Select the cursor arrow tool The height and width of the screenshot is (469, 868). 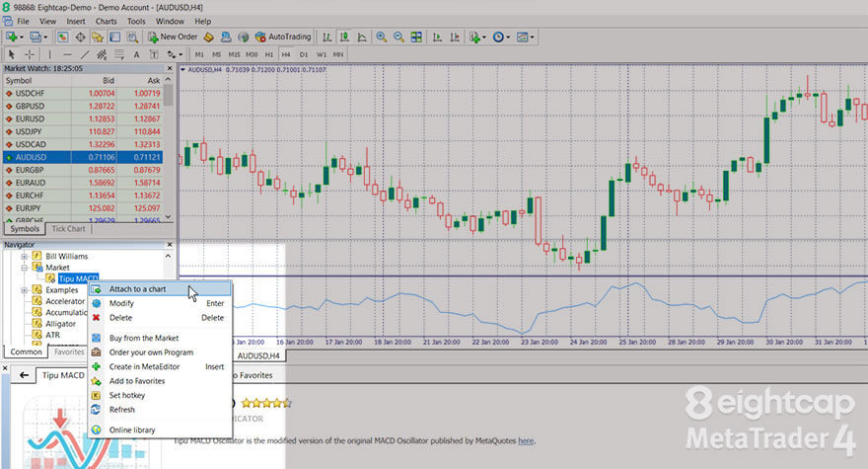click(x=12, y=54)
